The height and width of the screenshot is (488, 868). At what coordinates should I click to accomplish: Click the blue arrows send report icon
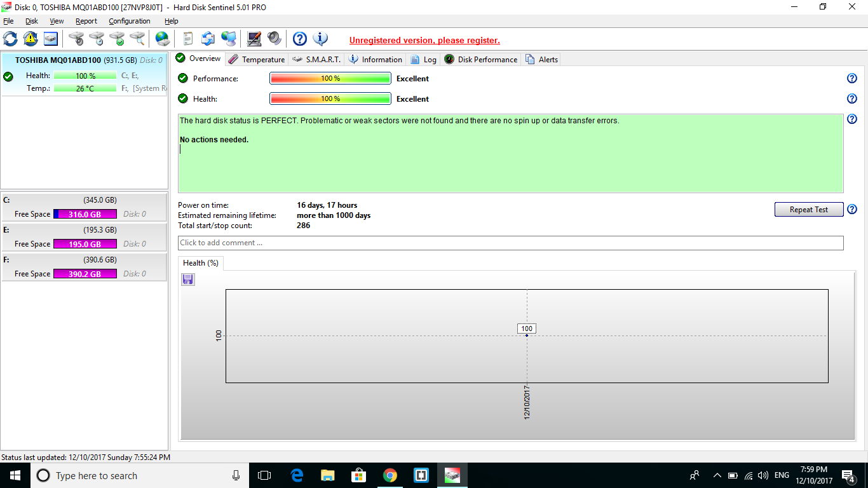click(208, 39)
